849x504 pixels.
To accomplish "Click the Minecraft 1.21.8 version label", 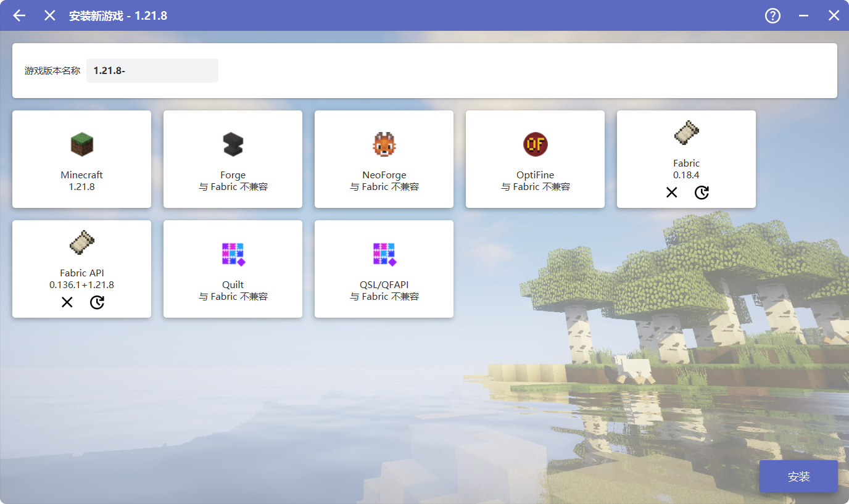I will pos(81,186).
